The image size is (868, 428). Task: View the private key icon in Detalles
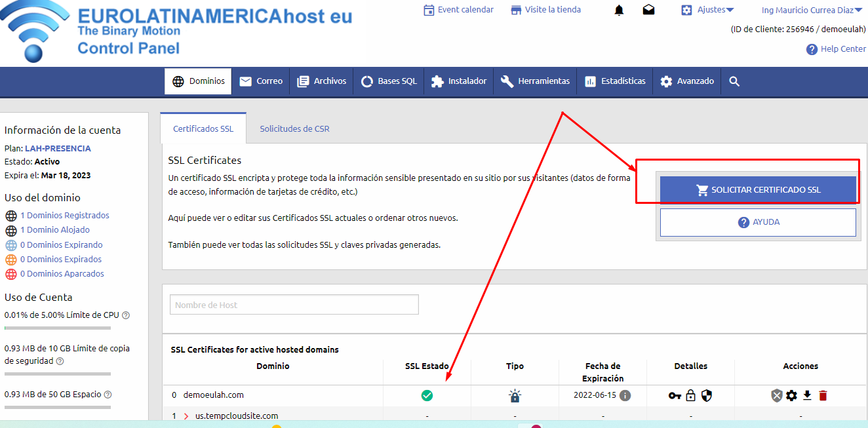pos(675,395)
